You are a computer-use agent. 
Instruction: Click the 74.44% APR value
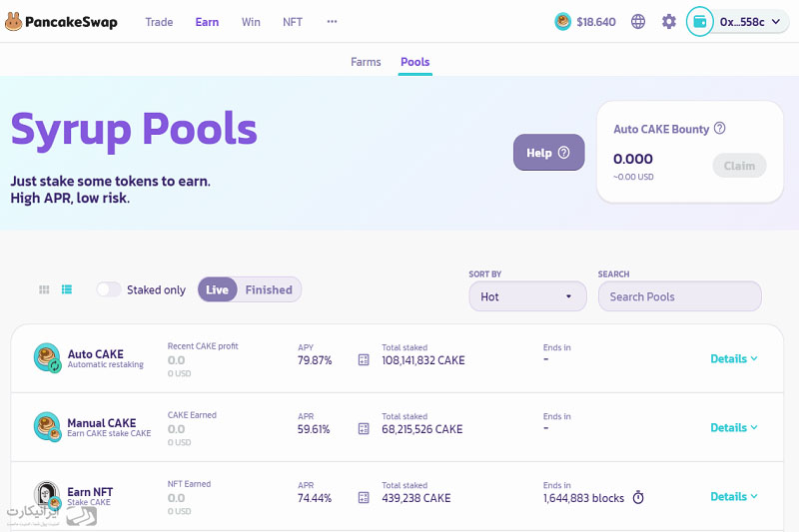click(x=315, y=498)
